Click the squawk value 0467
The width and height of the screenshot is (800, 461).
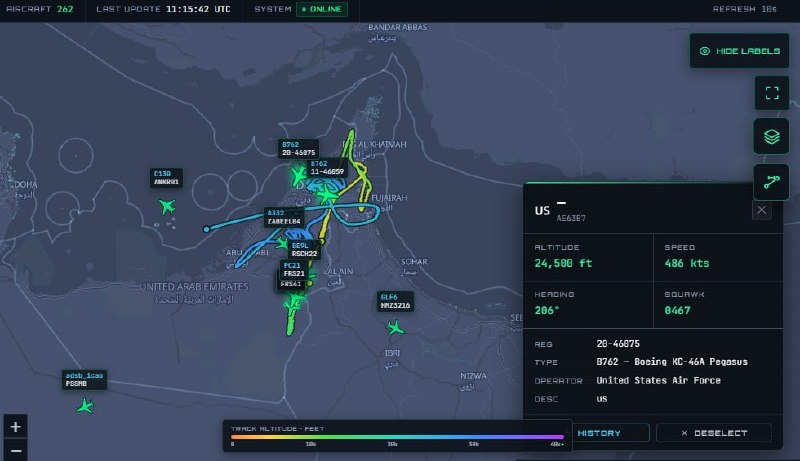pos(677,310)
